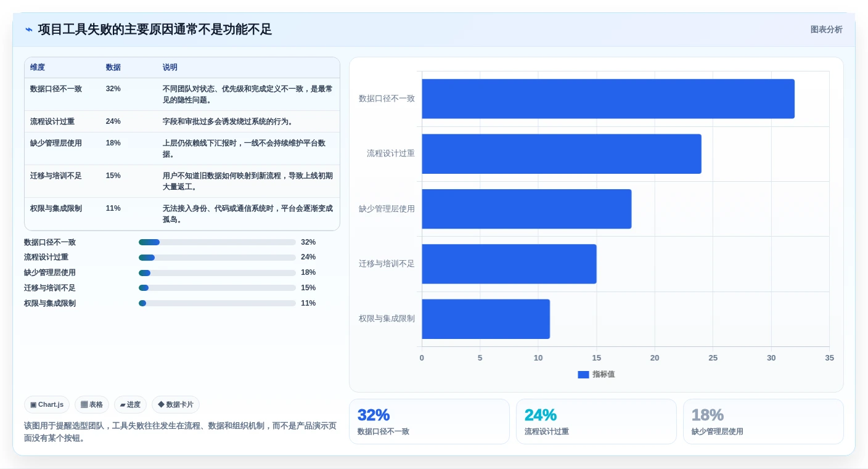Click the 15% cell in the table
The width and height of the screenshot is (868, 469).
pyautogui.click(x=113, y=176)
